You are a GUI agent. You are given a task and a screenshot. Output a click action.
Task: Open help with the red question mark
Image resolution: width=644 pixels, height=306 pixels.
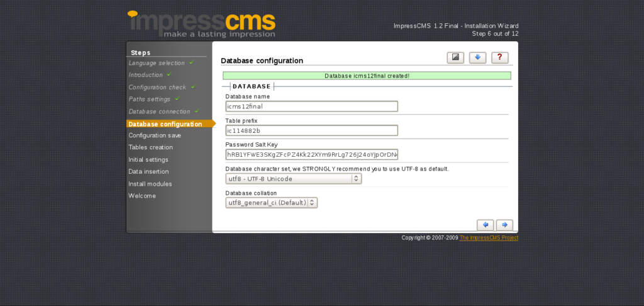(x=500, y=57)
